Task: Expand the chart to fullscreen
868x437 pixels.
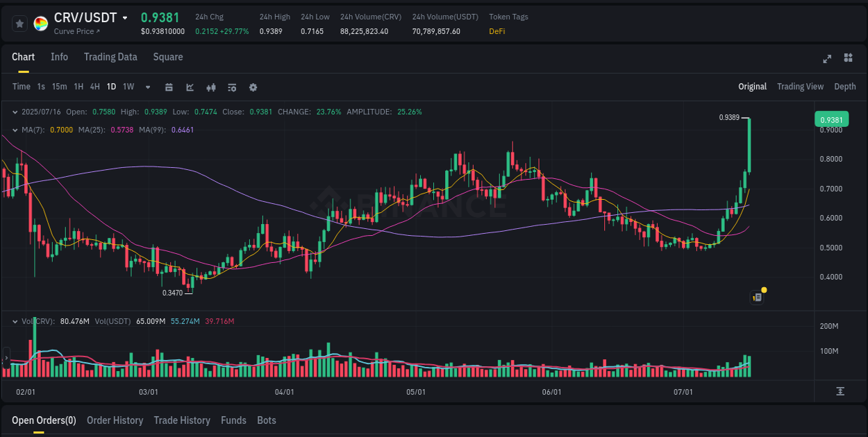Action: pos(826,59)
